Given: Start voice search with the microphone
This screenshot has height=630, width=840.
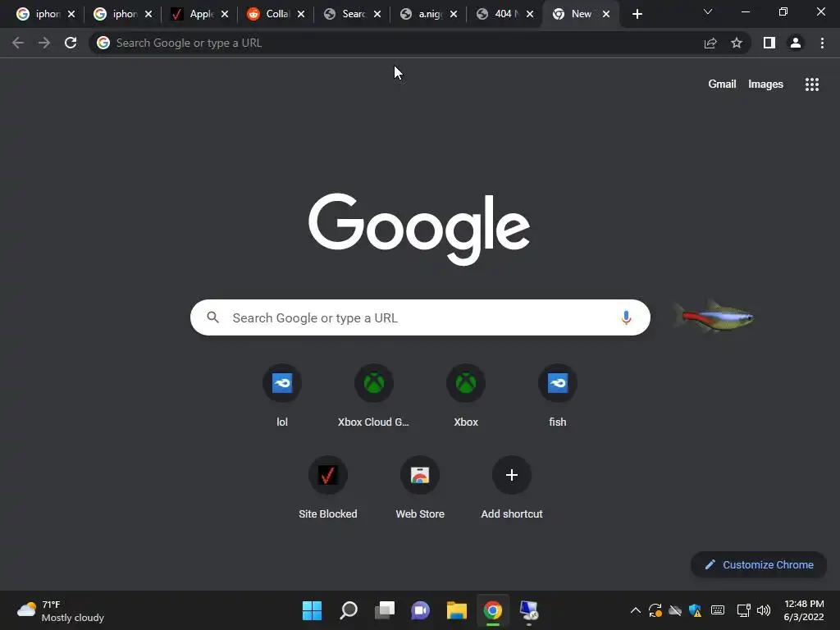Looking at the screenshot, I should click(x=626, y=317).
